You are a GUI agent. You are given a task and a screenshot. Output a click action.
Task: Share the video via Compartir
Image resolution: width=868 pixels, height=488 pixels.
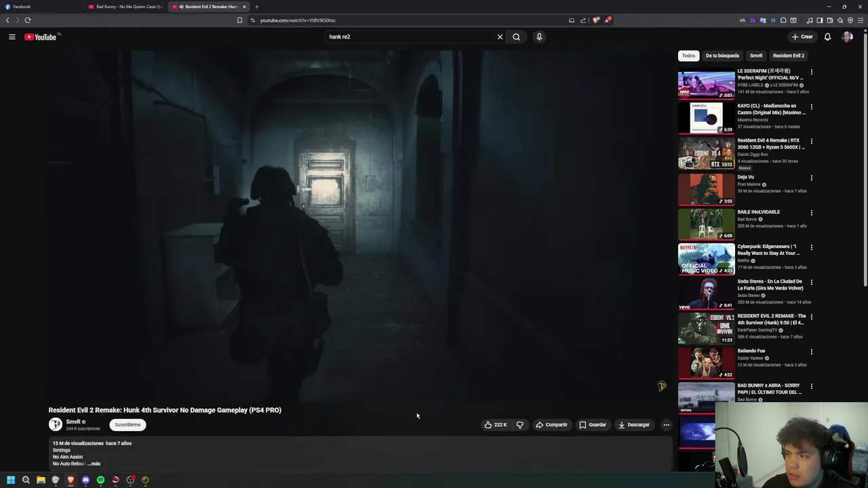[x=551, y=425]
